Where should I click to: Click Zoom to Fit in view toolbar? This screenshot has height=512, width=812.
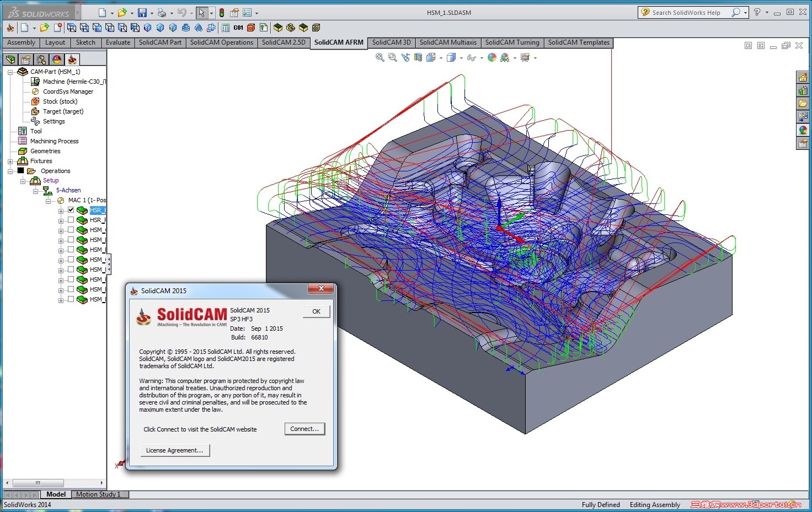point(380,57)
